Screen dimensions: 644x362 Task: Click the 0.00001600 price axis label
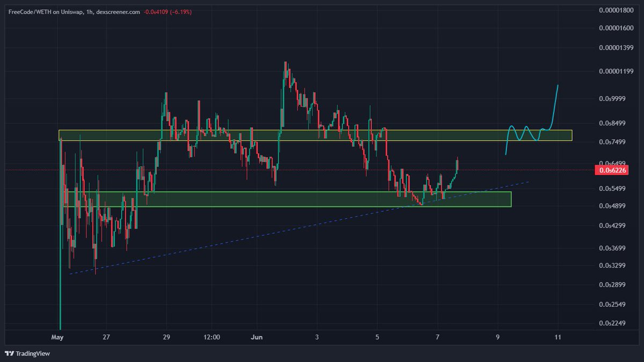tap(616, 28)
